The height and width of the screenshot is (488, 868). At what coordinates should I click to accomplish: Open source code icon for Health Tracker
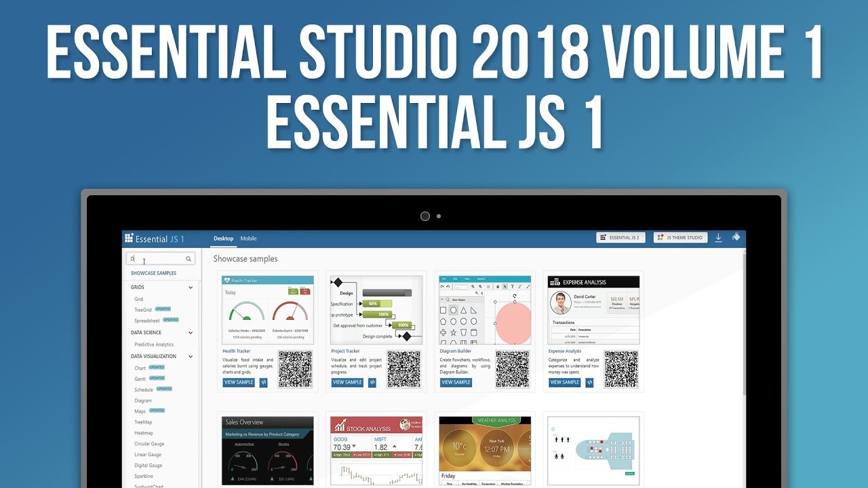263,382
